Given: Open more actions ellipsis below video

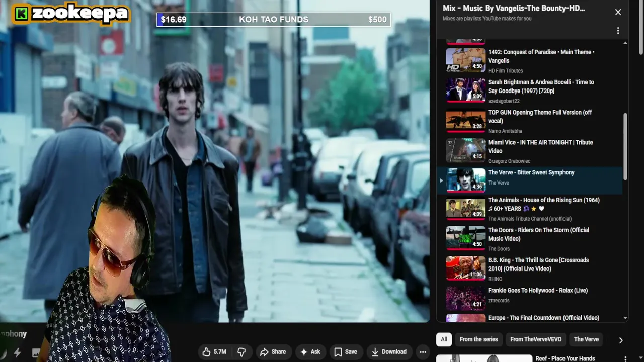Looking at the screenshot, I should click(423, 352).
